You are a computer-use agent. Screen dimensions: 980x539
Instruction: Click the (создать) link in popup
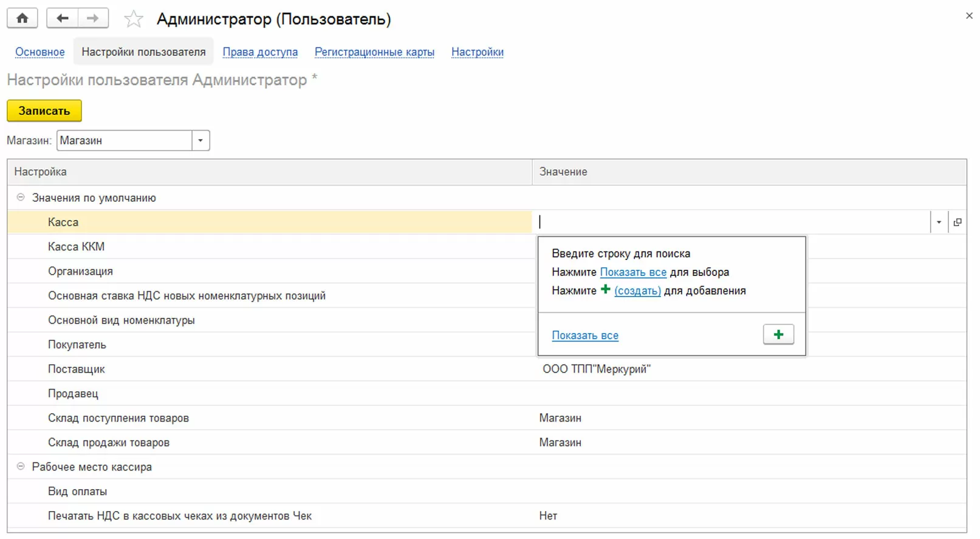[x=637, y=291]
